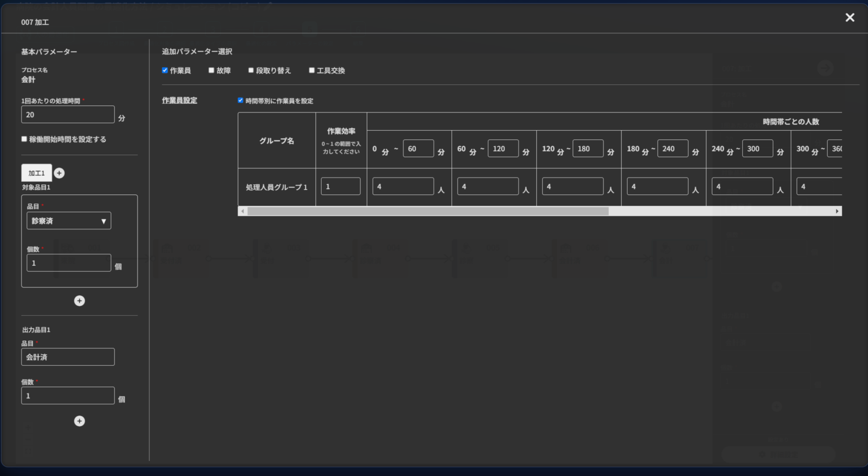Click the table's horizontal scrollbar thumb
Image resolution: width=868 pixels, height=476 pixels.
point(428,211)
